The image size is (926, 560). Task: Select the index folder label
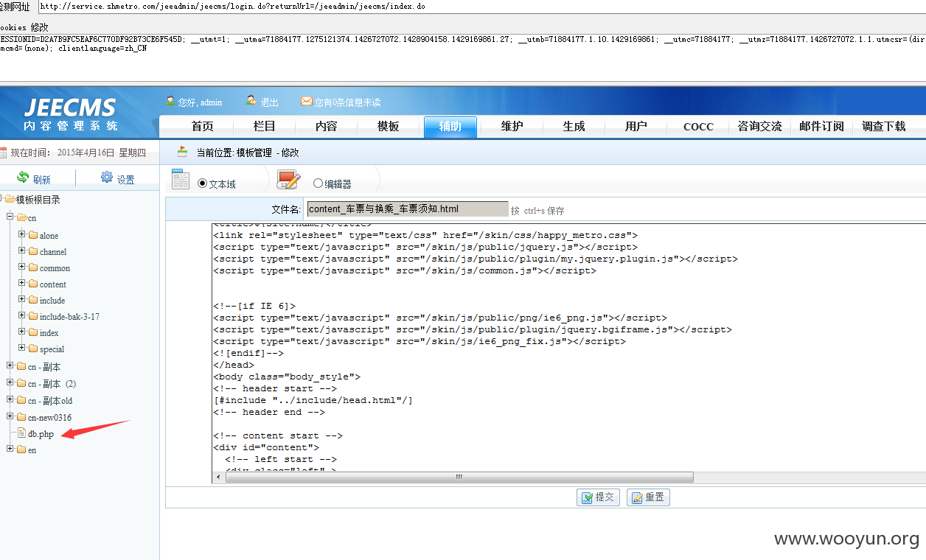(x=49, y=333)
